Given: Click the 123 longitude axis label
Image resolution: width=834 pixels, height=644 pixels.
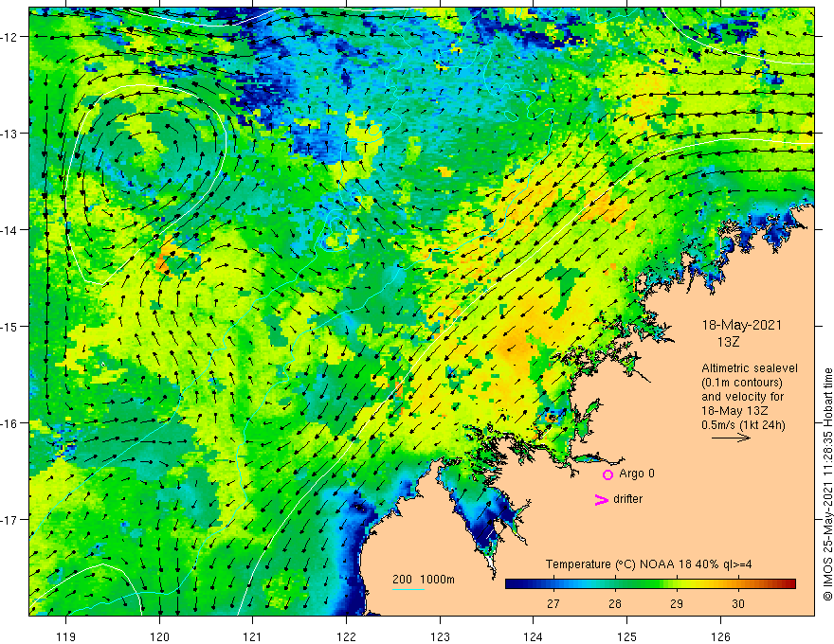Looking at the screenshot, I should click(440, 636).
